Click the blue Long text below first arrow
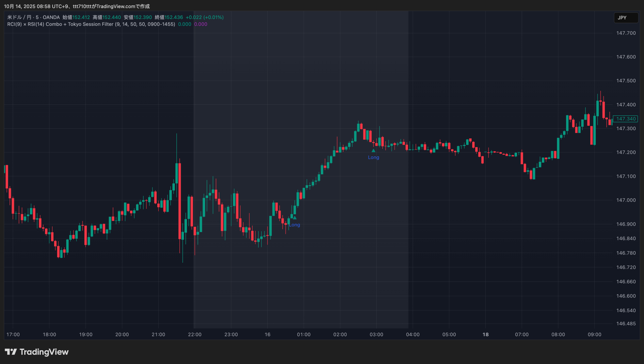The width and height of the screenshot is (644, 364). tap(295, 225)
